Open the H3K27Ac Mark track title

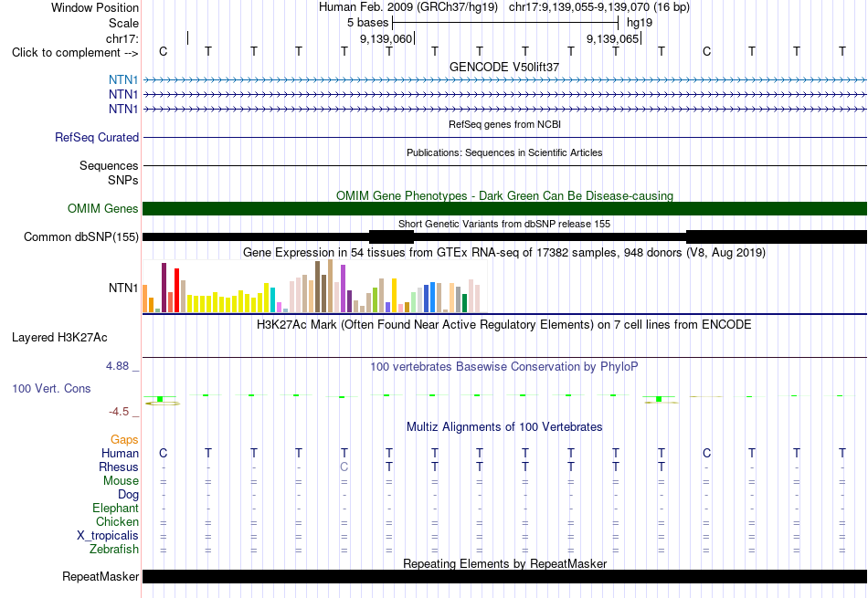pos(504,325)
